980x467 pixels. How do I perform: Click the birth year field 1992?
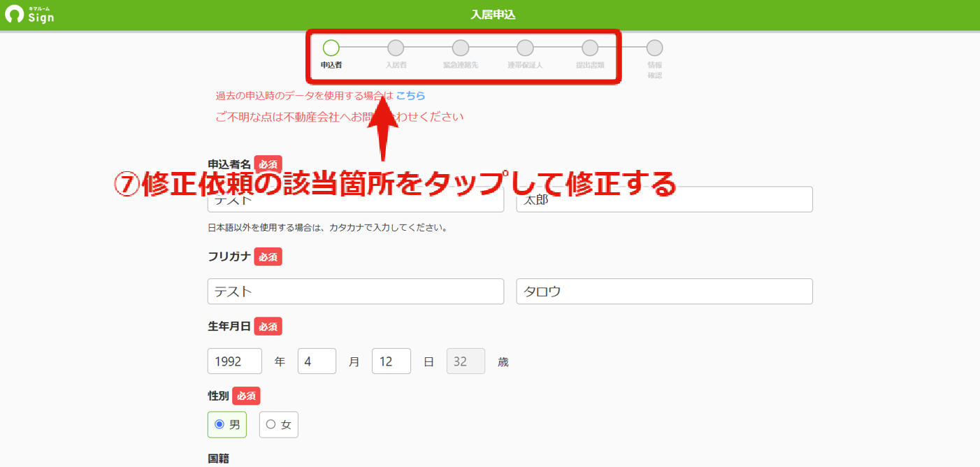[235, 361]
